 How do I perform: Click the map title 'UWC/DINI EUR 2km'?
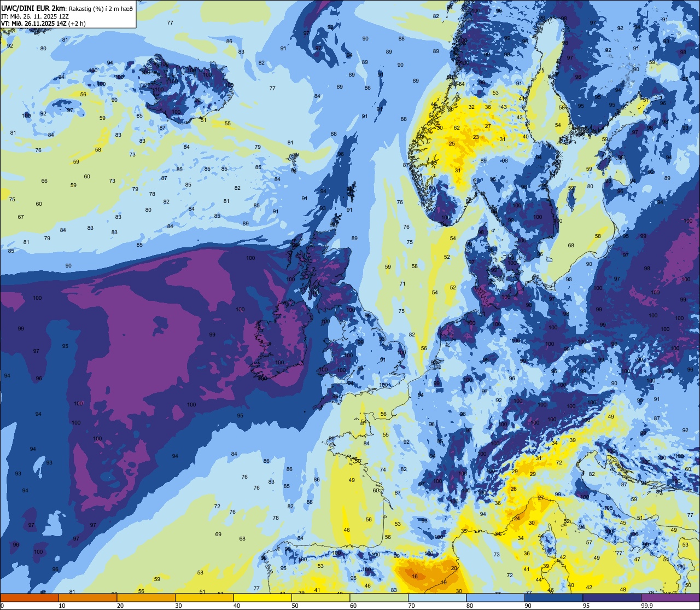tap(32, 9)
